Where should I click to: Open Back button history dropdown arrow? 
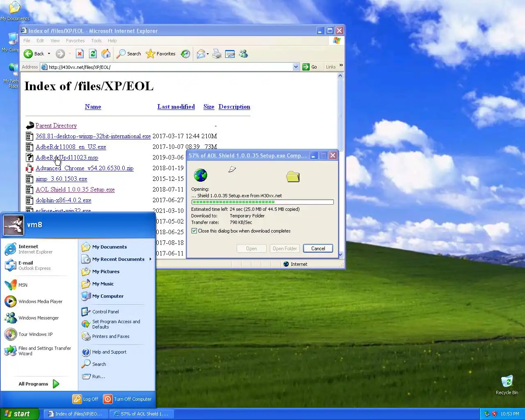click(49, 54)
